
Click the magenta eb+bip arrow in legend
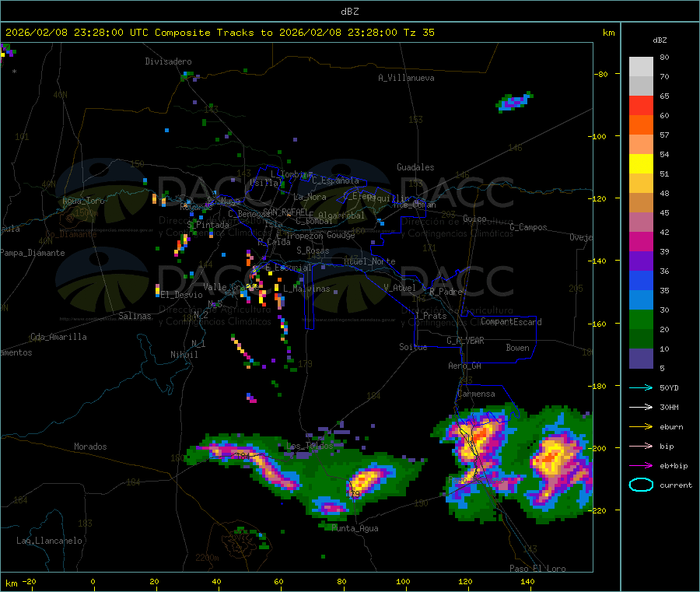click(641, 466)
